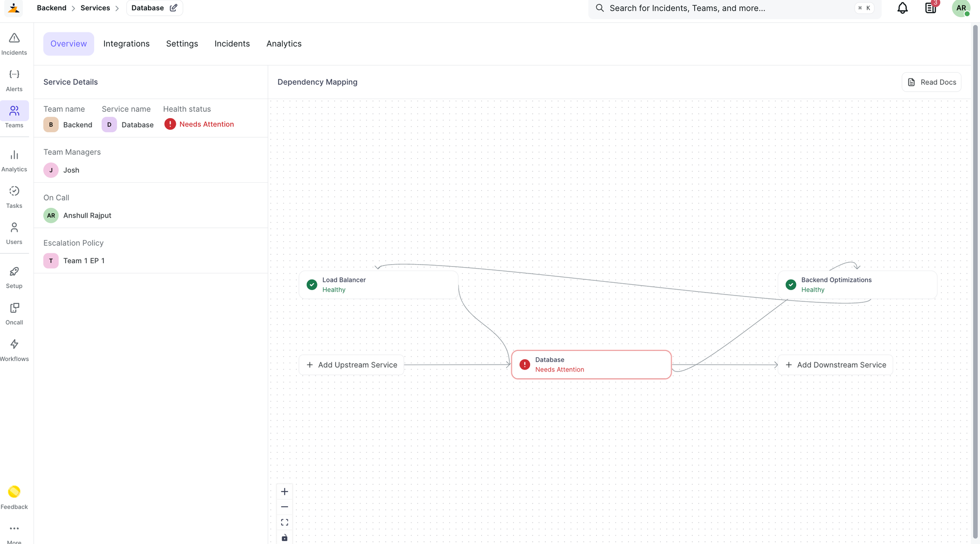Click the notification bell icon
This screenshot has width=980, height=544.
(x=902, y=8)
